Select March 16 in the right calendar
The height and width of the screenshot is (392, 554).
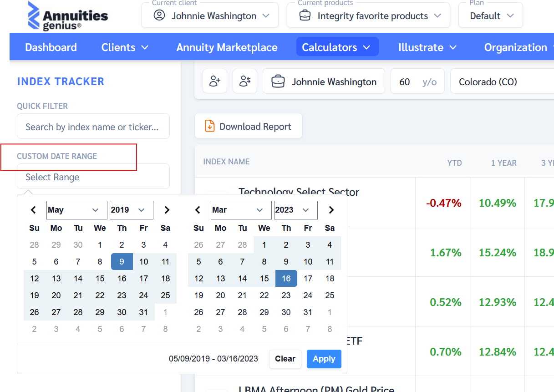click(x=286, y=279)
